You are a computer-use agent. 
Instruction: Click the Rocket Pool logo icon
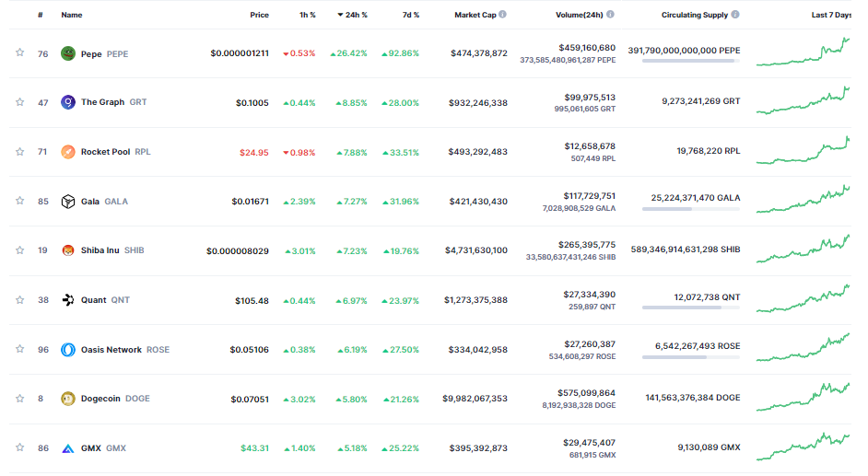tap(67, 152)
